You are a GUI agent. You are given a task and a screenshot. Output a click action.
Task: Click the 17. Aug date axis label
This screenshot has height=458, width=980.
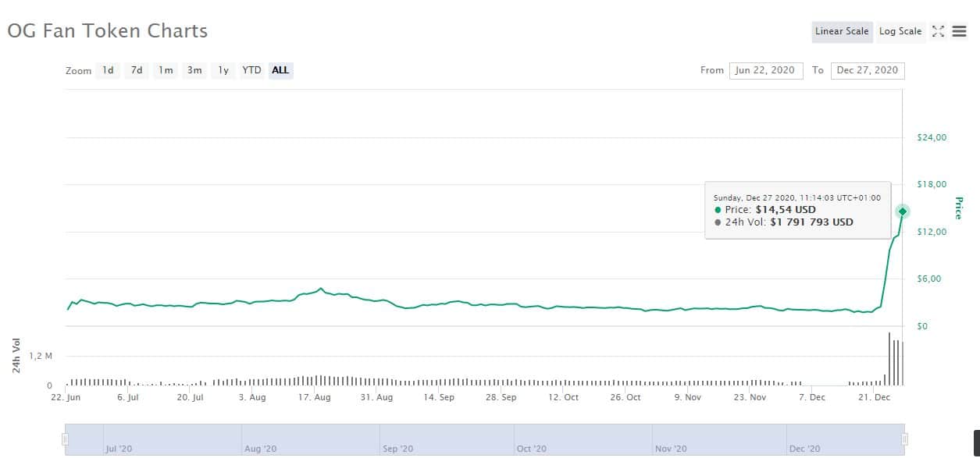coord(314,397)
